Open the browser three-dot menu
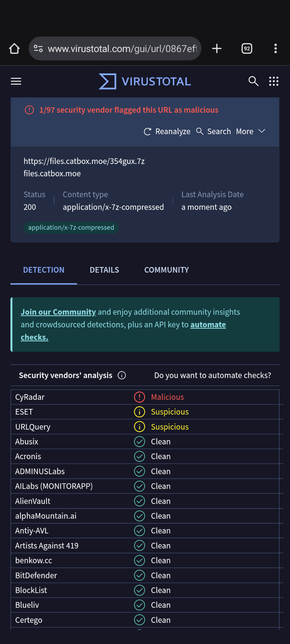Image resolution: width=290 pixels, height=644 pixels. point(276,49)
